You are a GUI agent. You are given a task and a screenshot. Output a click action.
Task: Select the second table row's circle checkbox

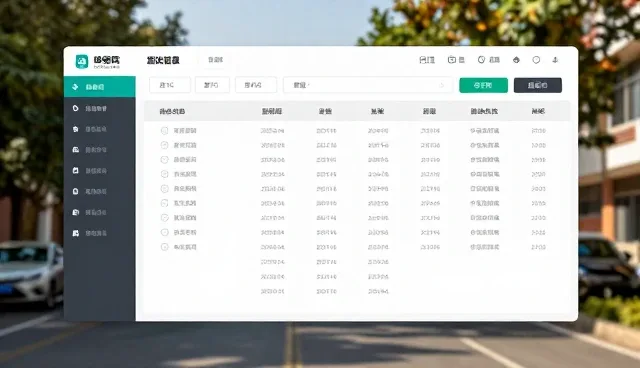pyautogui.click(x=164, y=145)
